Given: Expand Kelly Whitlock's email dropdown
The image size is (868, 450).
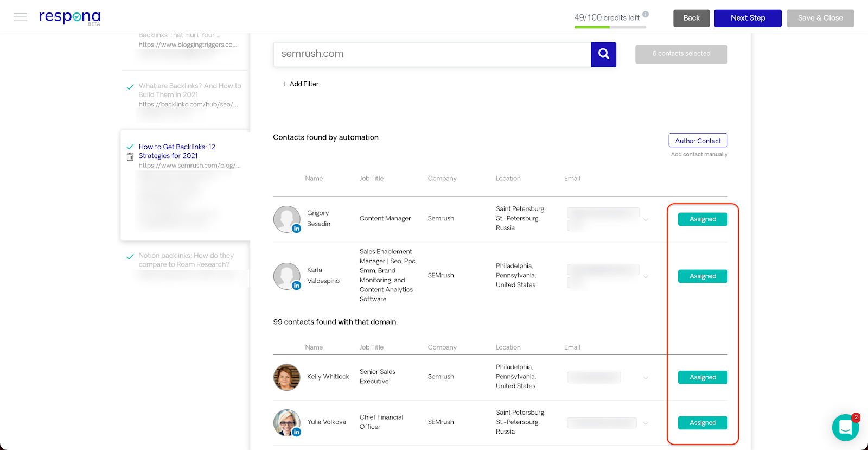Looking at the screenshot, I should (646, 378).
